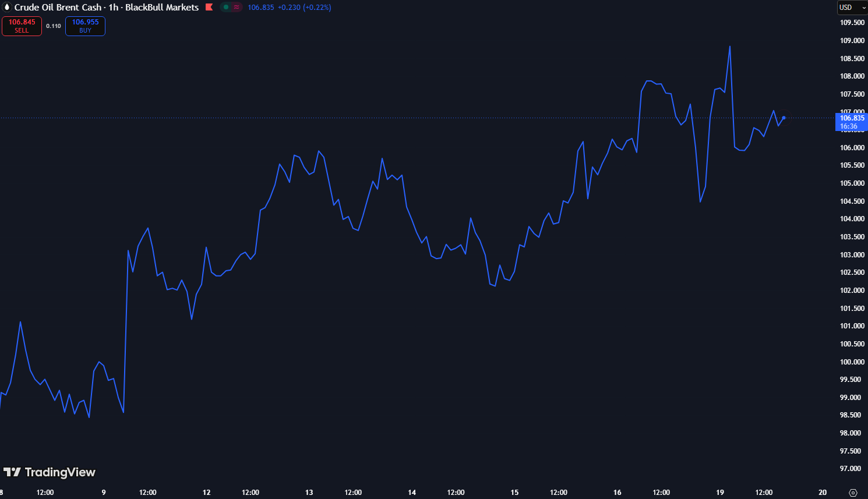868x499 pixels.
Task: Click the 97.500 price scale label
Action: (851, 451)
